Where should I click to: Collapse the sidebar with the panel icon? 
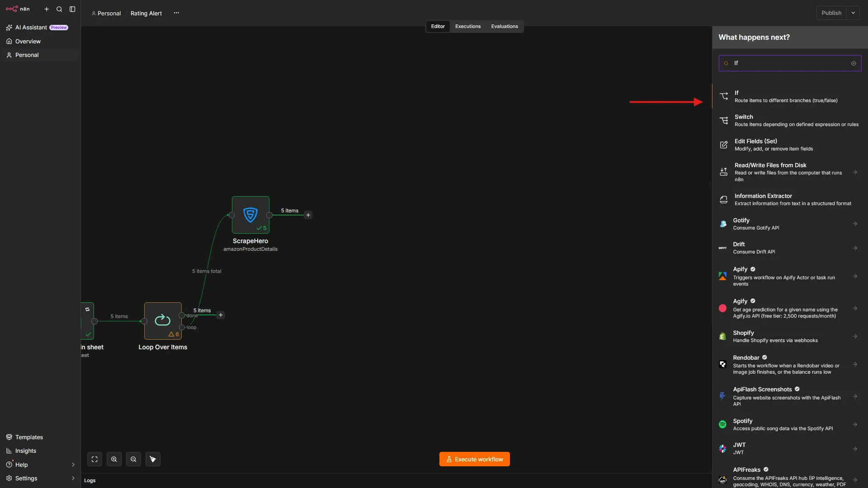72,9
